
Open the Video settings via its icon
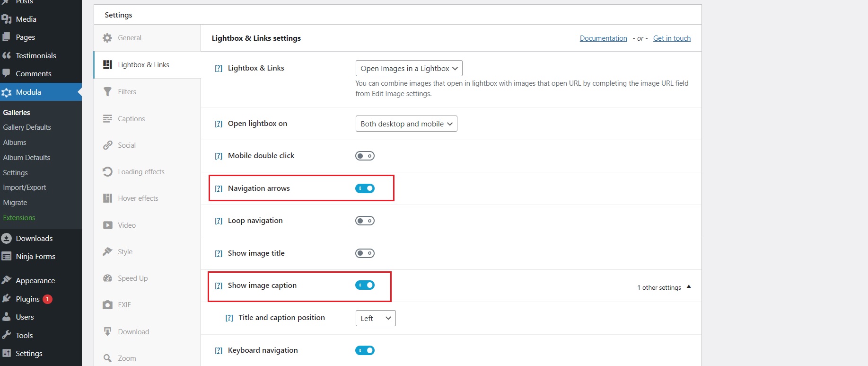pyautogui.click(x=108, y=225)
